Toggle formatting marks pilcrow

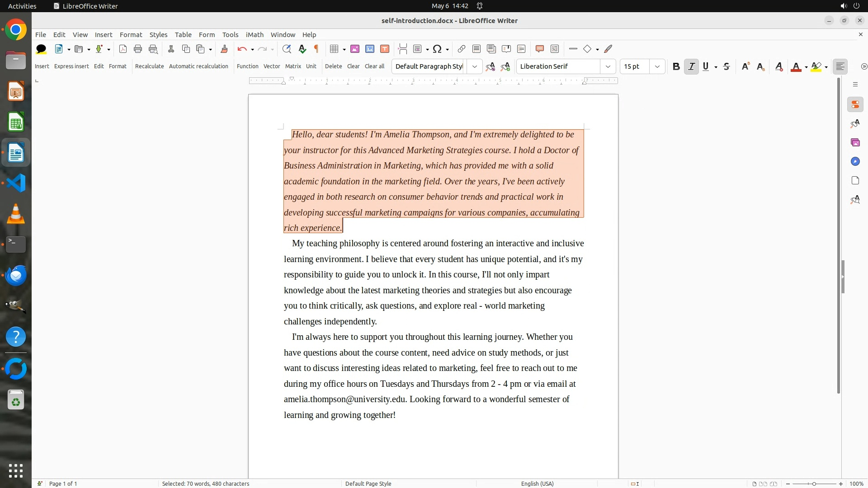point(316,49)
